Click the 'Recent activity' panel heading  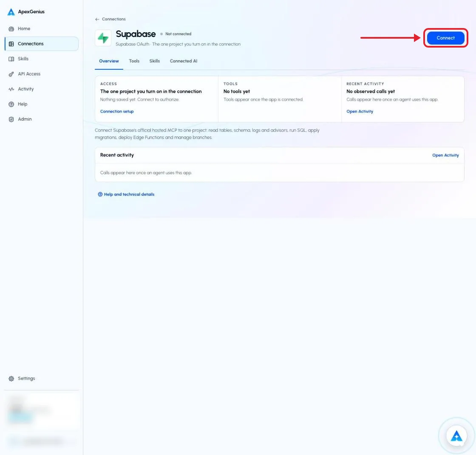point(117,155)
